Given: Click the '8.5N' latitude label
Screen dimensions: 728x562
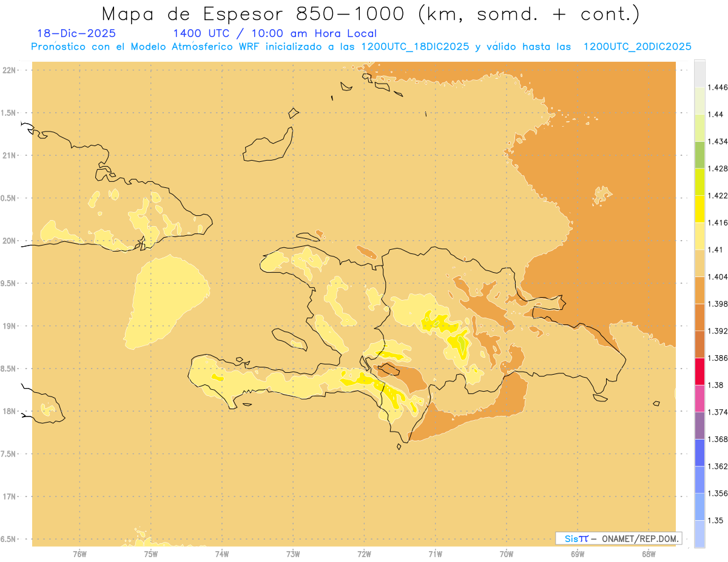Looking at the screenshot, I should (9, 369).
